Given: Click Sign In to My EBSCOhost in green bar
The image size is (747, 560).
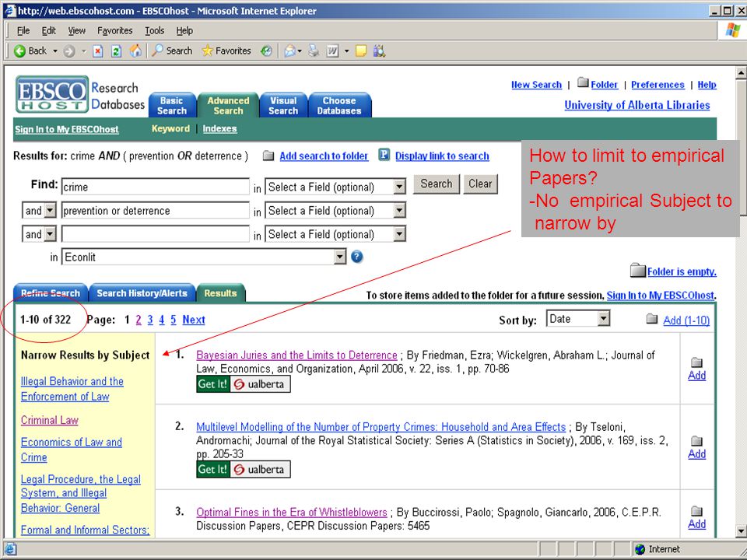Looking at the screenshot, I should tap(67, 129).
